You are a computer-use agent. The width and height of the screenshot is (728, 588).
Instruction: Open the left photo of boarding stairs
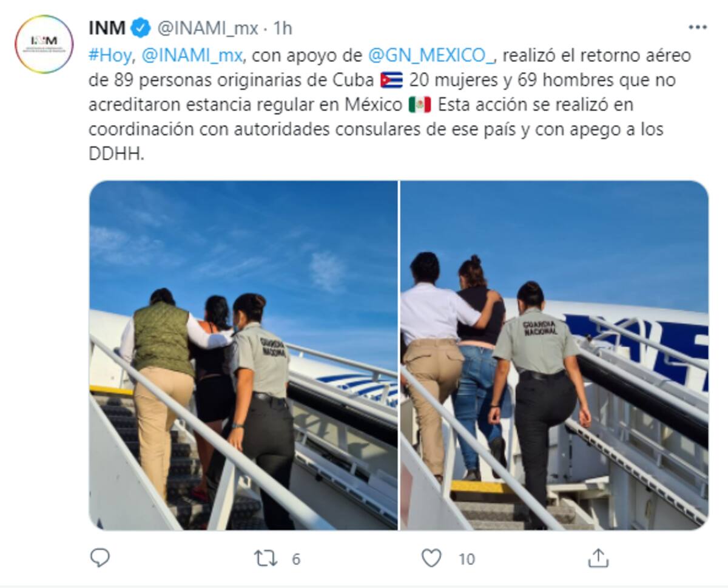pos(243,356)
